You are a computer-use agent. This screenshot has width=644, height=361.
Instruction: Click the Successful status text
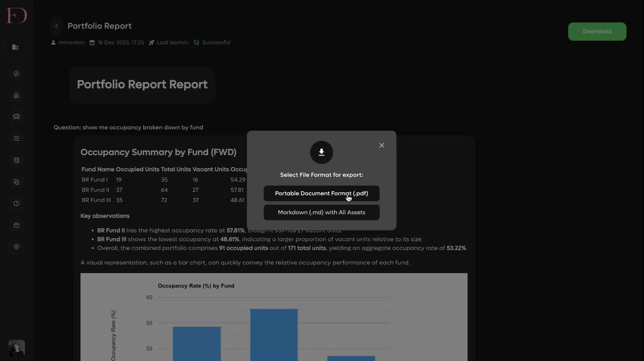pos(216,43)
